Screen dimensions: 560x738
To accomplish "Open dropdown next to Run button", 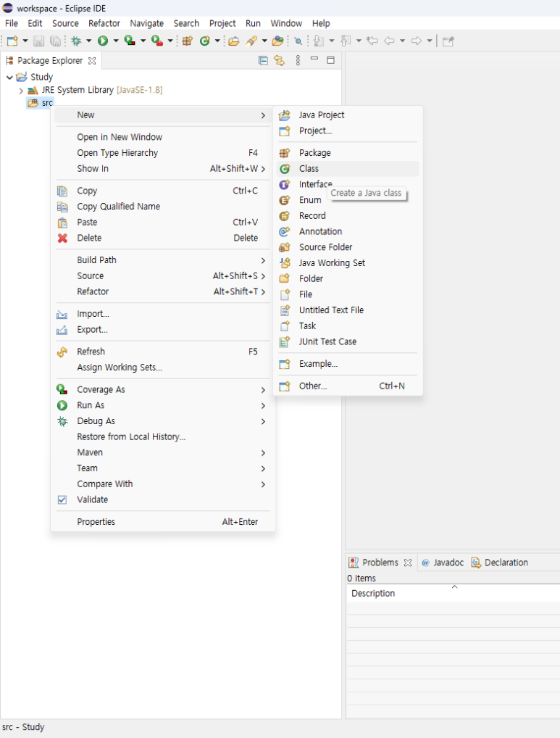I will 116,41.
